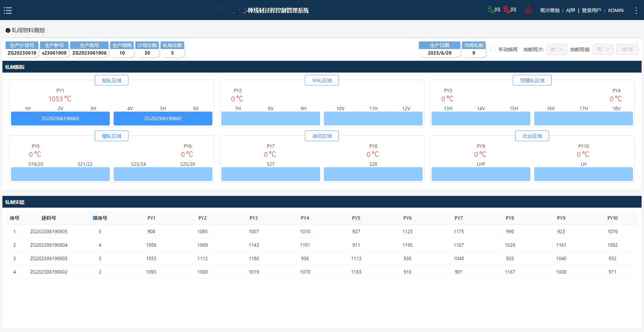Click the 生产批号 value ZG2023061906
644x332 pixels.
[89, 53]
